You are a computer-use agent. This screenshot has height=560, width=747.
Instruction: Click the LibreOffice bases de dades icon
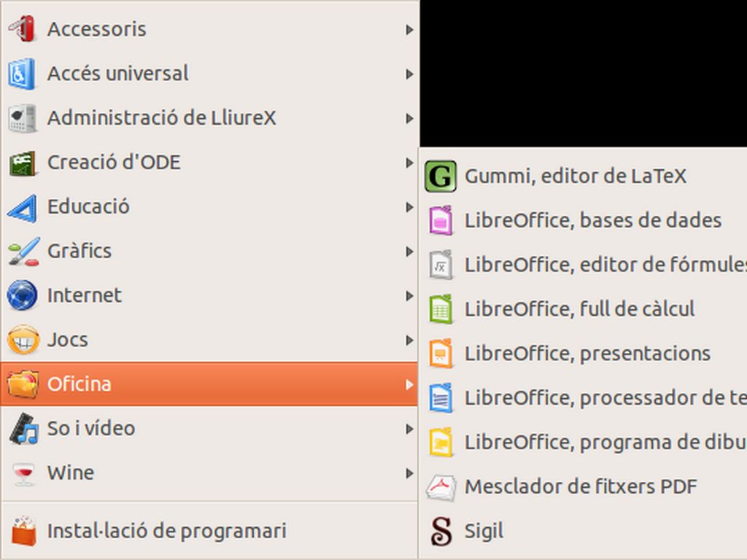tap(441, 221)
